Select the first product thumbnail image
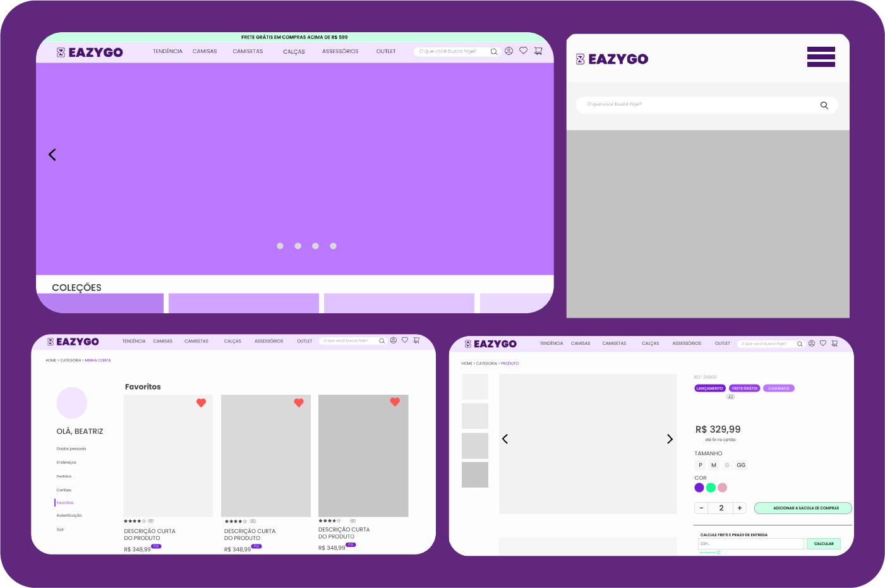 pyautogui.click(x=475, y=387)
